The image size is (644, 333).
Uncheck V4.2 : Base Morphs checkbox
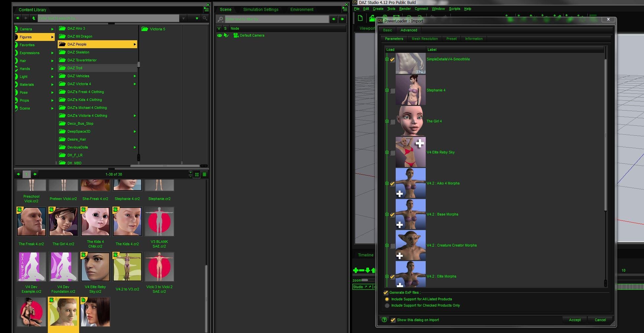[392, 215]
